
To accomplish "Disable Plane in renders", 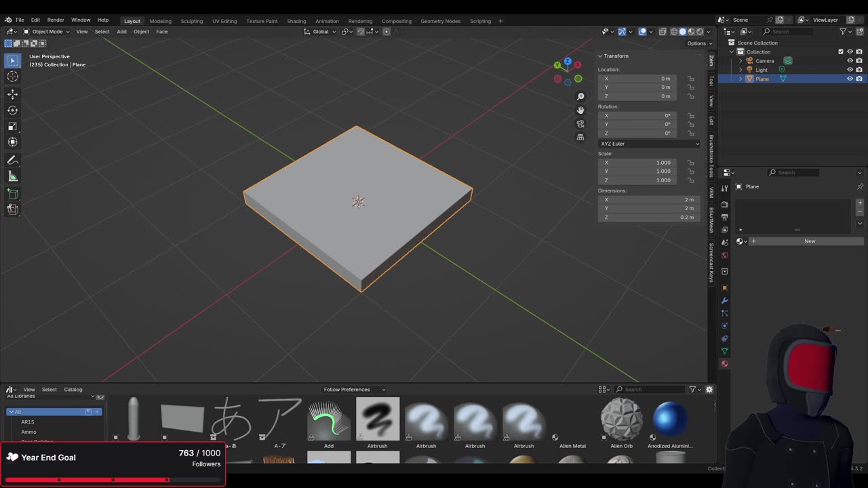I will (859, 79).
